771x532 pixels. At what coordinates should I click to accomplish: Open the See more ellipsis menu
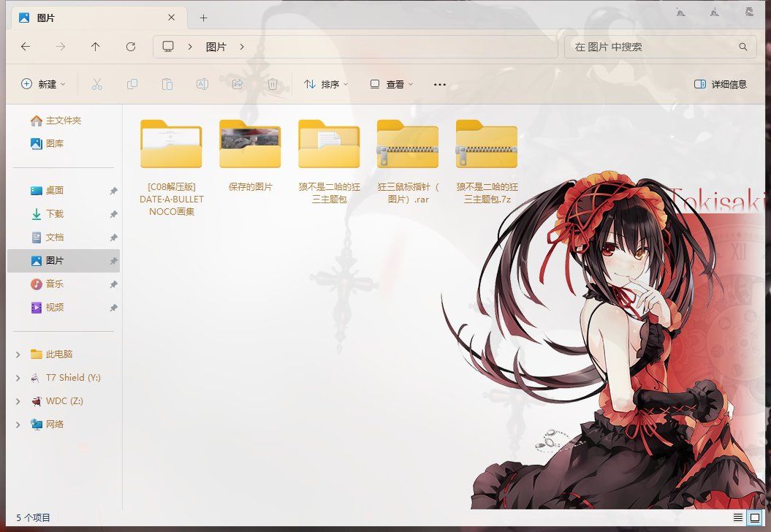pyautogui.click(x=440, y=85)
